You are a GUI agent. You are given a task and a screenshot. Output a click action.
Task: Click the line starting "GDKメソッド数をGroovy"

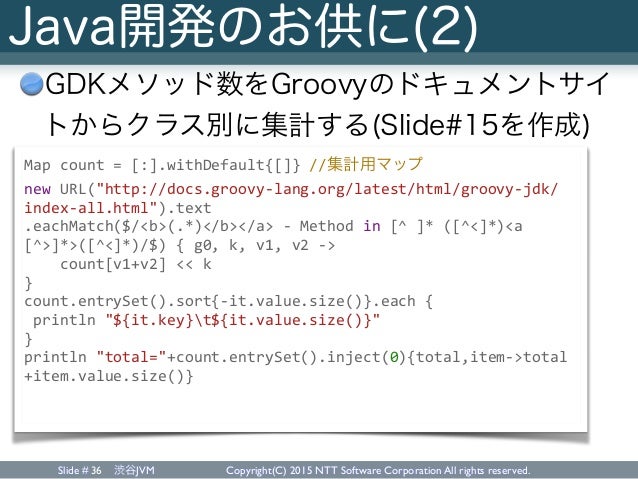pyautogui.click(x=327, y=84)
